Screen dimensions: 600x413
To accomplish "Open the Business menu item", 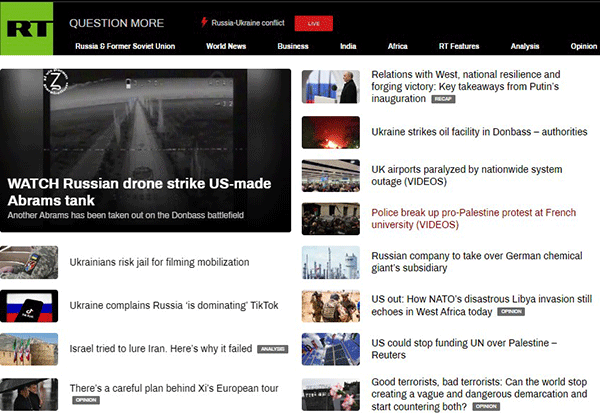I will tap(293, 46).
